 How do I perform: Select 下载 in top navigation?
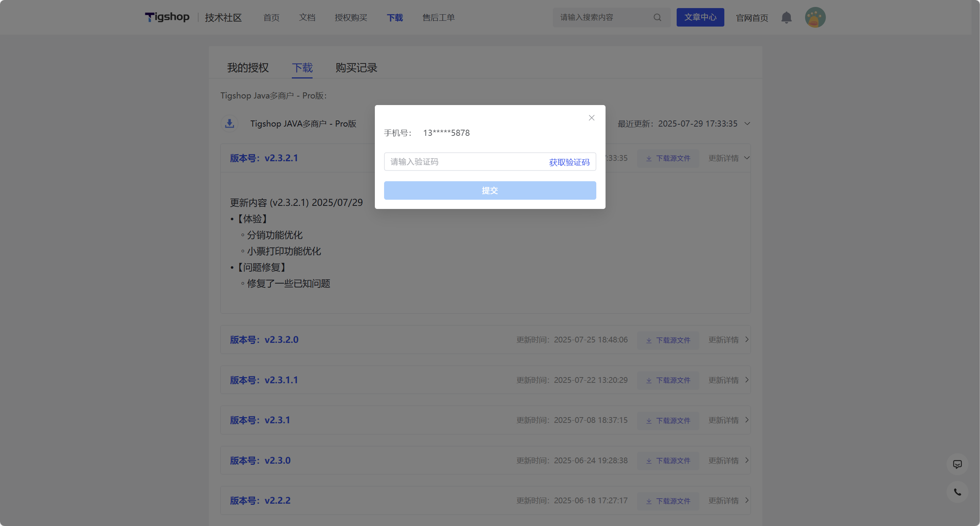[x=395, y=18]
